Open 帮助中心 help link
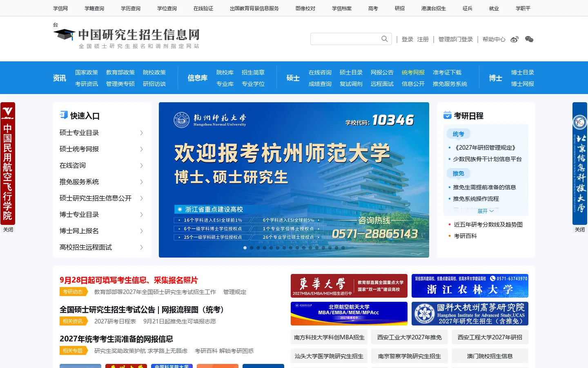Screen dimensions: 588x368 click(494, 39)
